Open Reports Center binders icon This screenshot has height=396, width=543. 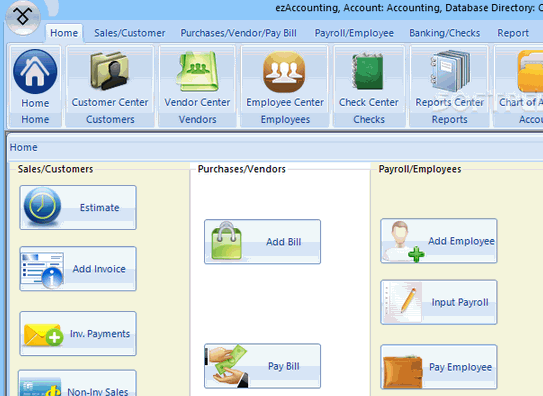pyautogui.click(x=450, y=71)
